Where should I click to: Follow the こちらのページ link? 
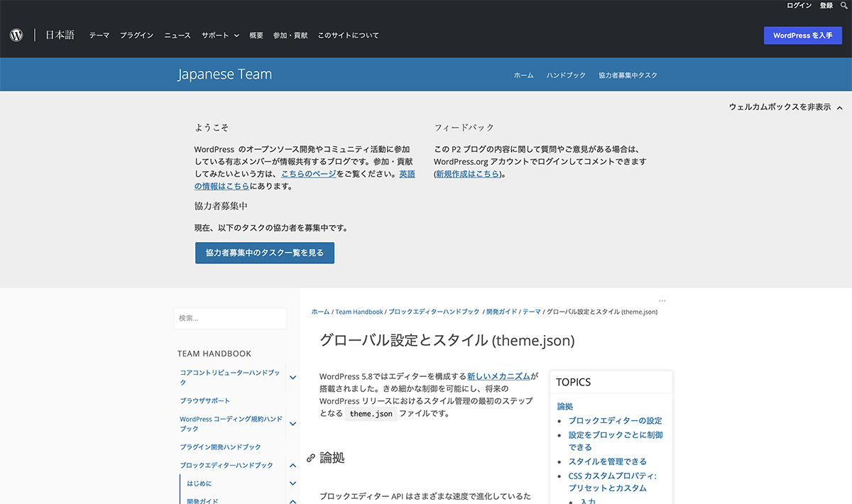(x=308, y=174)
